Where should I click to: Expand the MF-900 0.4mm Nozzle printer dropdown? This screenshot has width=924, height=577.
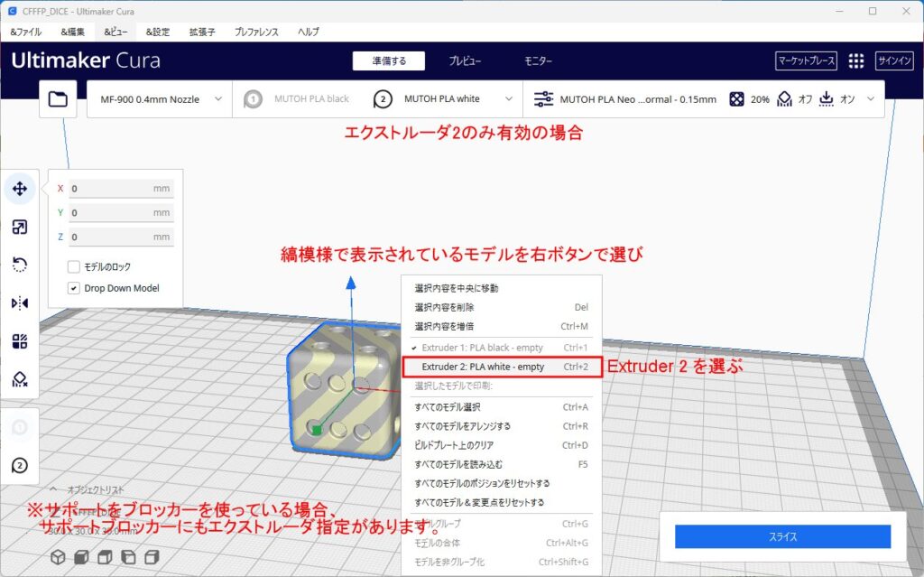[x=159, y=99]
